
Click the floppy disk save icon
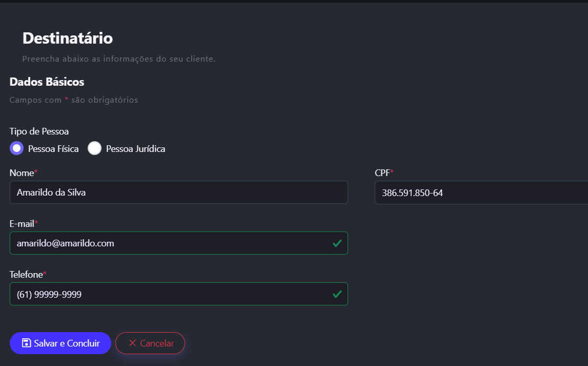tap(27, 343)
